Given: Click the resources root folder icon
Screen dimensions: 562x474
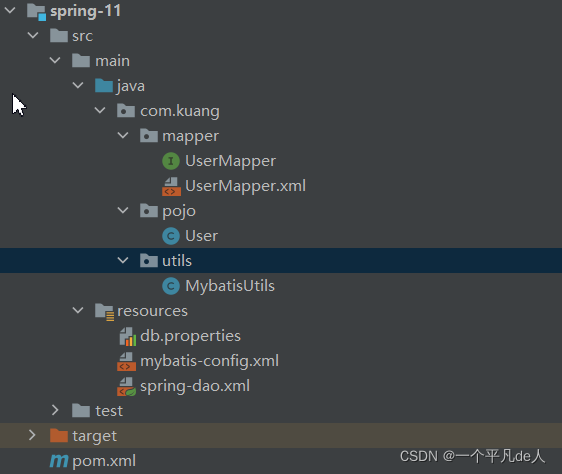Looking at the screenshot, I should [105, 312].
